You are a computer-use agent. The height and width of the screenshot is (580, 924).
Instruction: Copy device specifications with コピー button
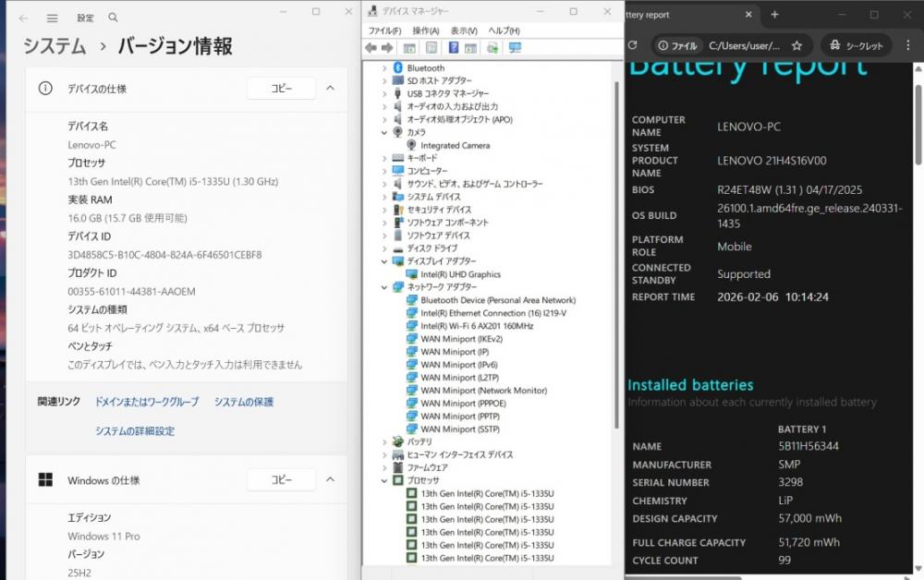click(281, 89)
